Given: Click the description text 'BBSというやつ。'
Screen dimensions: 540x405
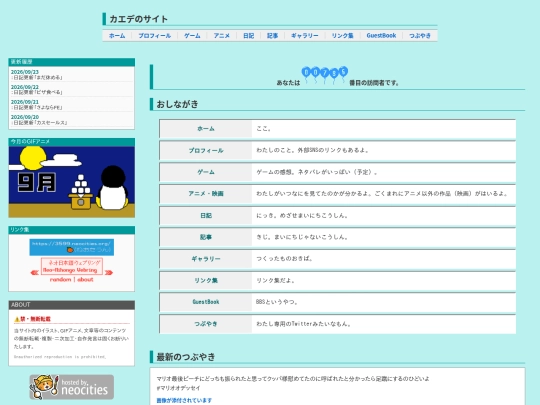Looking at the screenshot, I should click(277, 302).
